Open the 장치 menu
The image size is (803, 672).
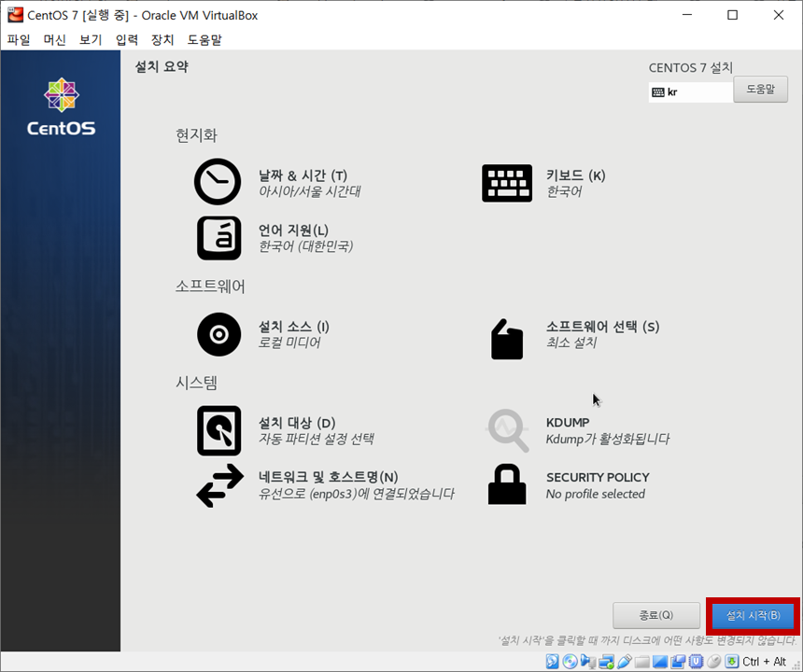[x=162, y=40]
